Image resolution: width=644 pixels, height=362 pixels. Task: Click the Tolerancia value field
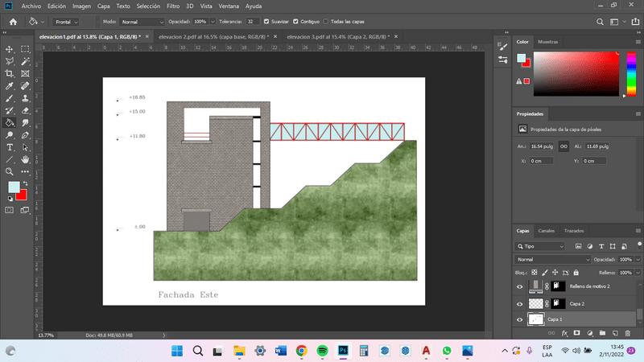point(253,22)
